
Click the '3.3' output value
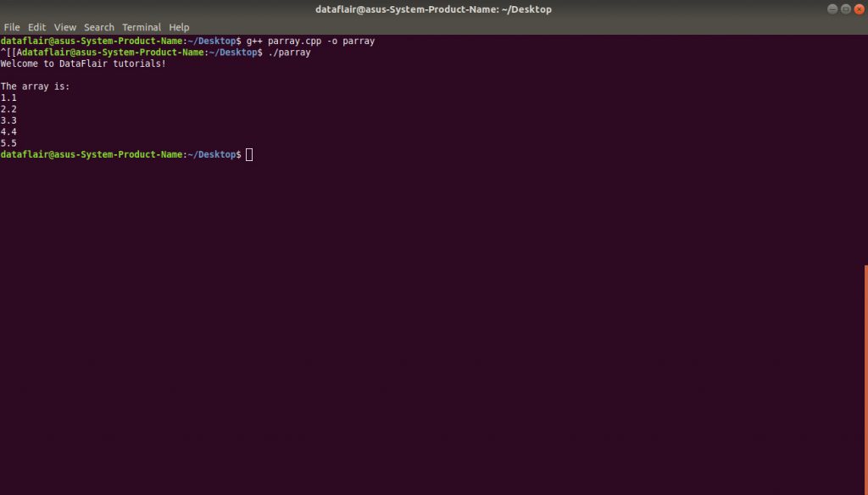[x=8, y=120]
